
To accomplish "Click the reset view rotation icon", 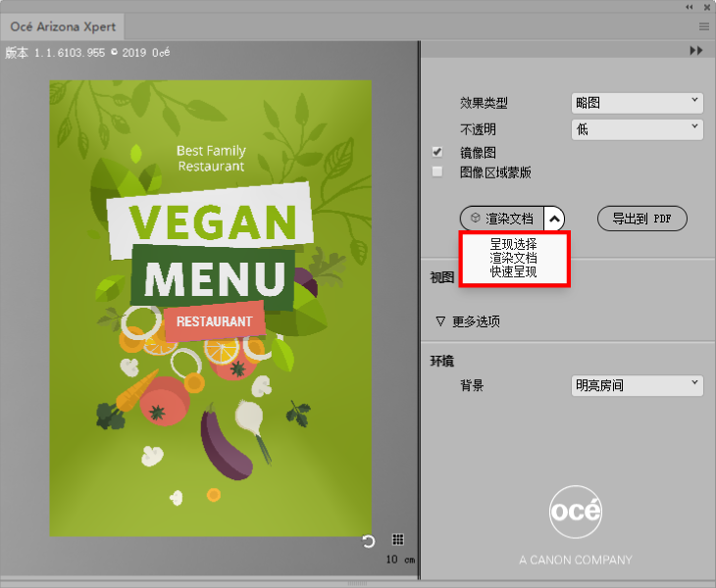I will click(369, 541).
